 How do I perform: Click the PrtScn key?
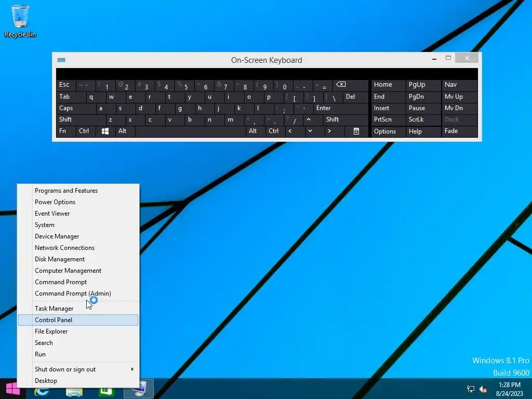389,119
